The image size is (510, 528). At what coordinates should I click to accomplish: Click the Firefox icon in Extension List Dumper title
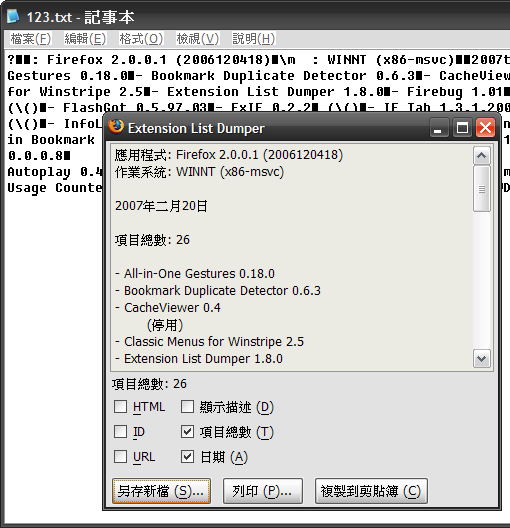tap(116, 127)
